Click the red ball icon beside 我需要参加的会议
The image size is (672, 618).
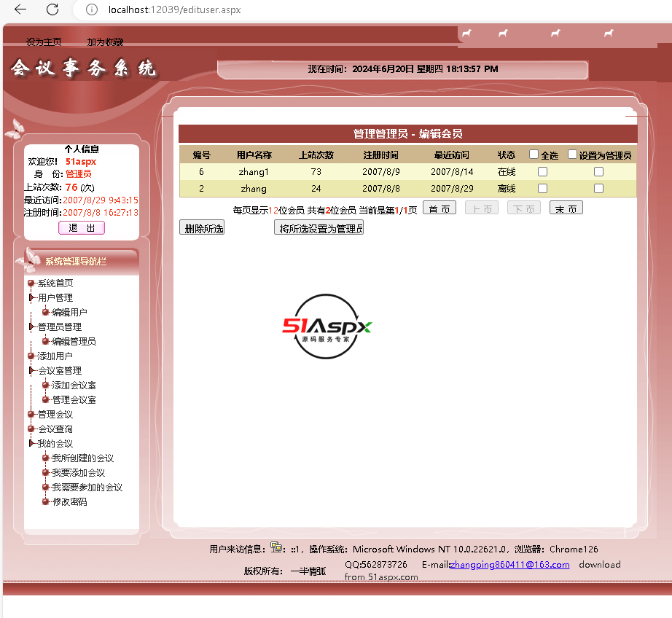[45, 487]
